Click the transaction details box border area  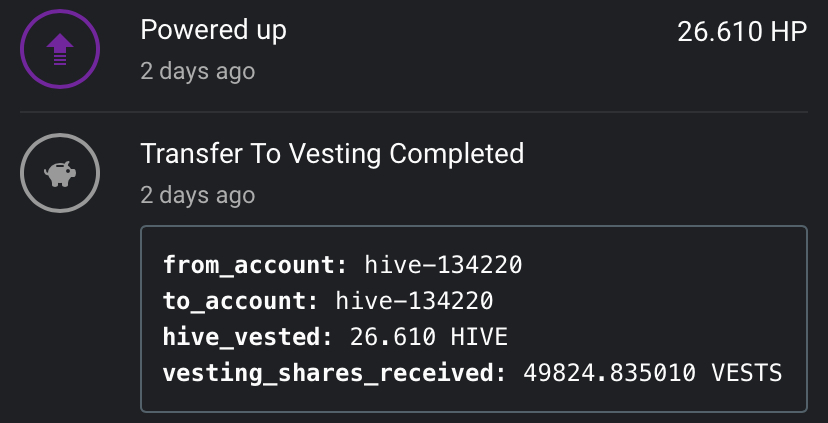coord(474,319)
